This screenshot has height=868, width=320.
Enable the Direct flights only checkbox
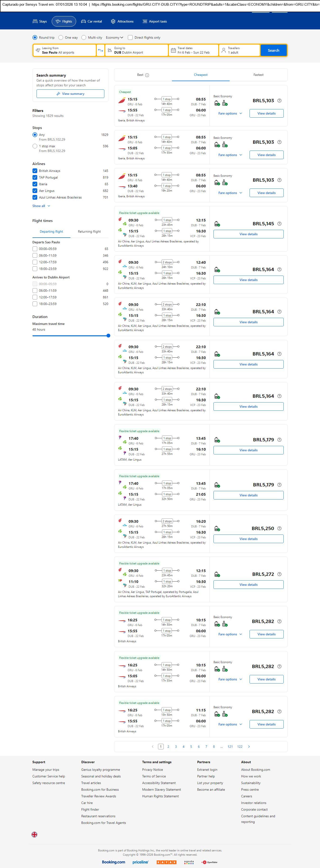click(130, 38)
